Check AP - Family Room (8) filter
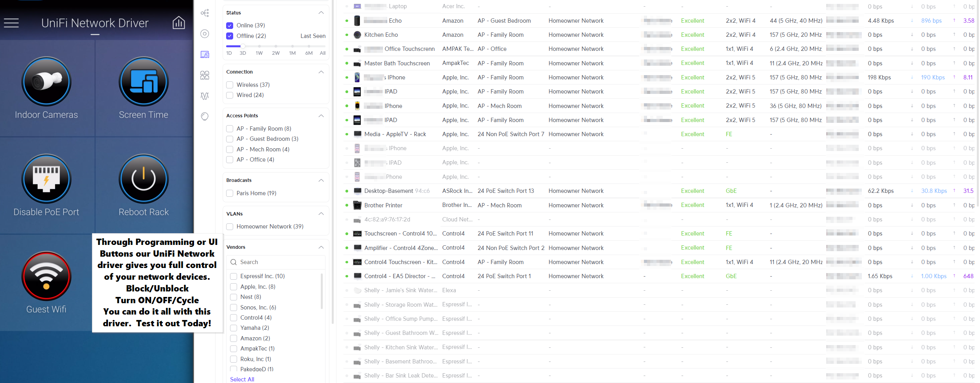The width and height of the screenshot is (980, 383). (x=230, y=129)
